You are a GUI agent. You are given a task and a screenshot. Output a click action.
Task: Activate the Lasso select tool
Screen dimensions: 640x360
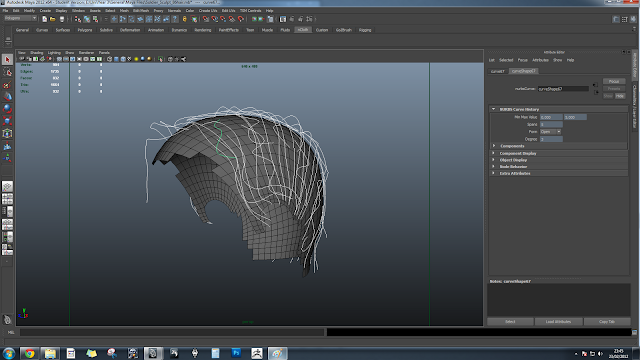coord(7,72)
